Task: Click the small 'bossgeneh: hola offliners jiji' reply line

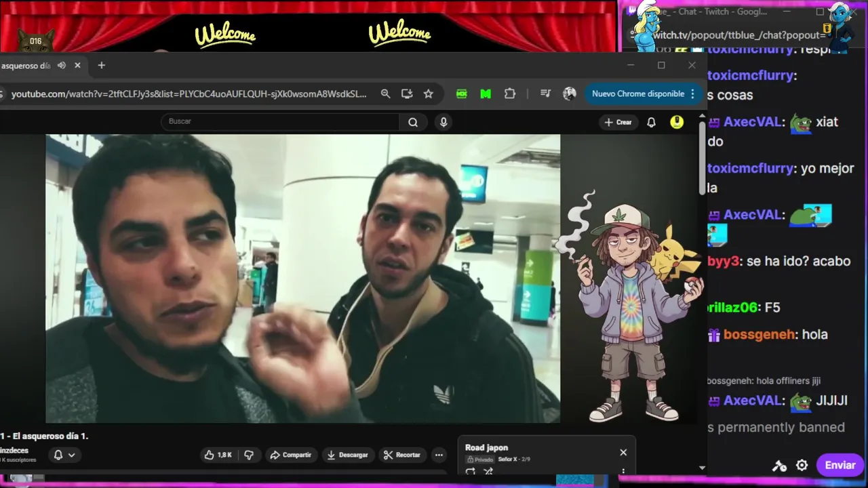Action: pos(763,381)
